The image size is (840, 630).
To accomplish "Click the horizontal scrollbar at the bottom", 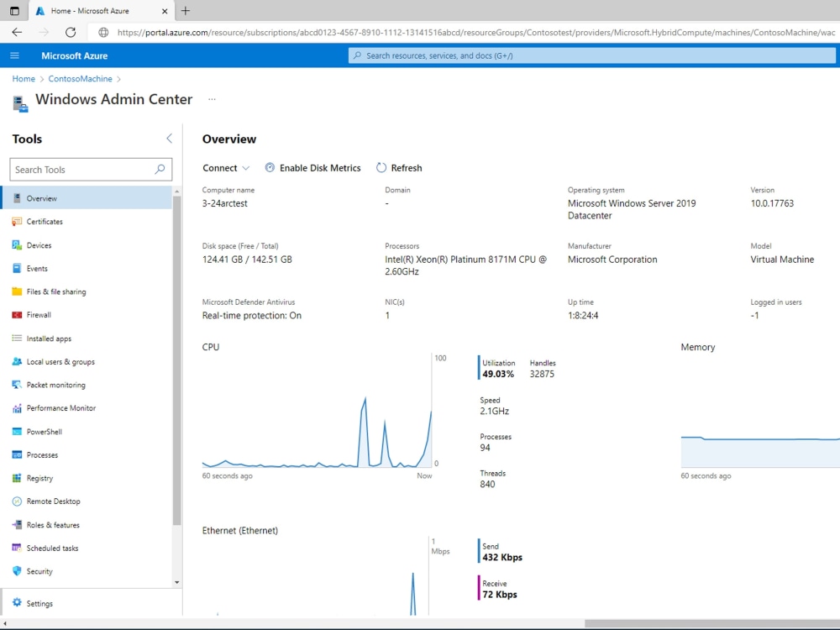I will pos(711,624).
